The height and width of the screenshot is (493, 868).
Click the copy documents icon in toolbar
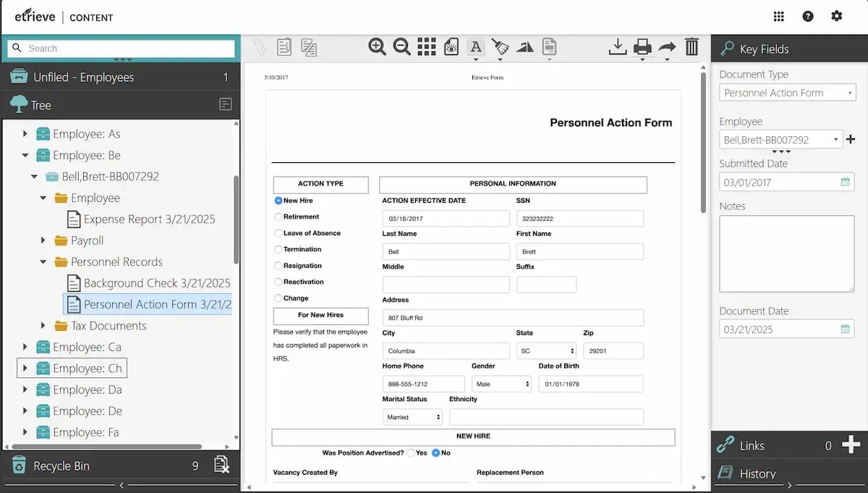309,47
